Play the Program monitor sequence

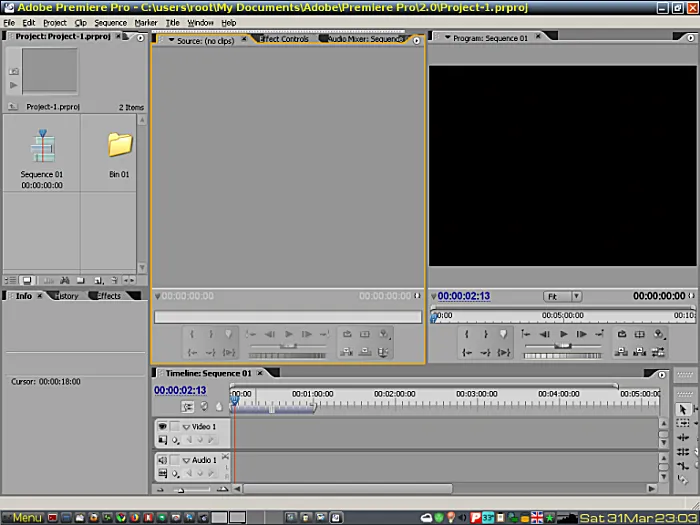click(563, 334)
